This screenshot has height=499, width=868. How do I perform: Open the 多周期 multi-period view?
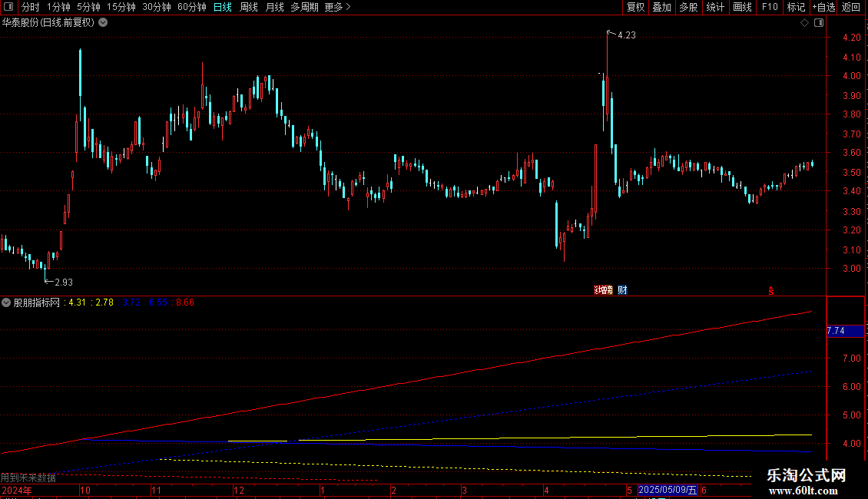click(x=304, y=7)
